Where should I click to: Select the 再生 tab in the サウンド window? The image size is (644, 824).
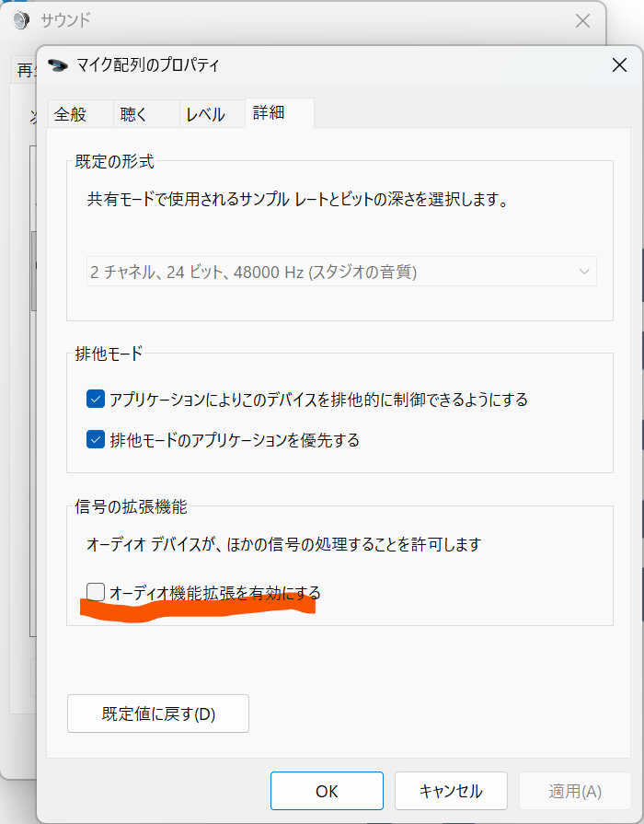(x=25, y=71)
